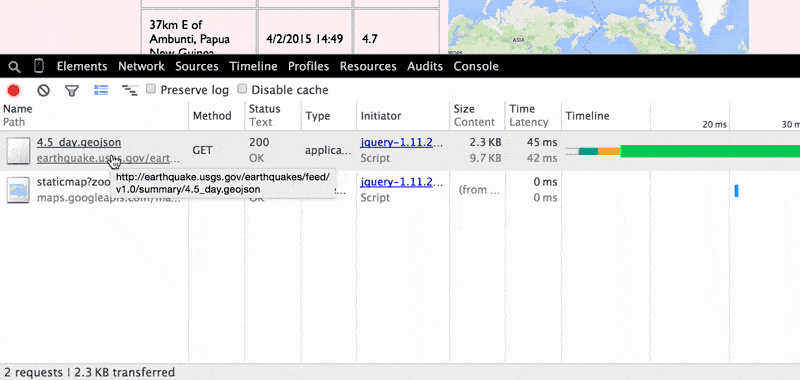800x380 pixels.
Task: Open the Resources tab
Action: pyautogui.click(x=368, y=66)
